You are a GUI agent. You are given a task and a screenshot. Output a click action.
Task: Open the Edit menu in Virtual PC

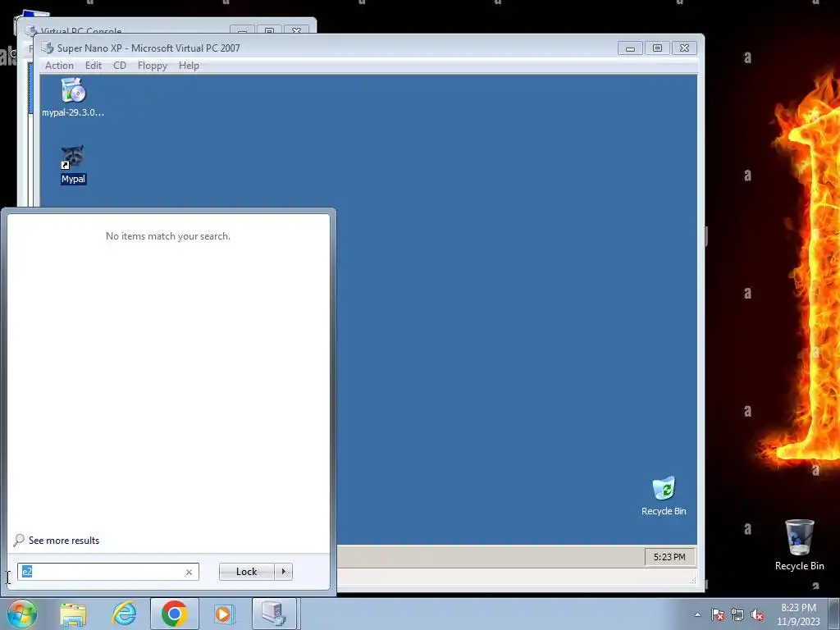[94, 66]
